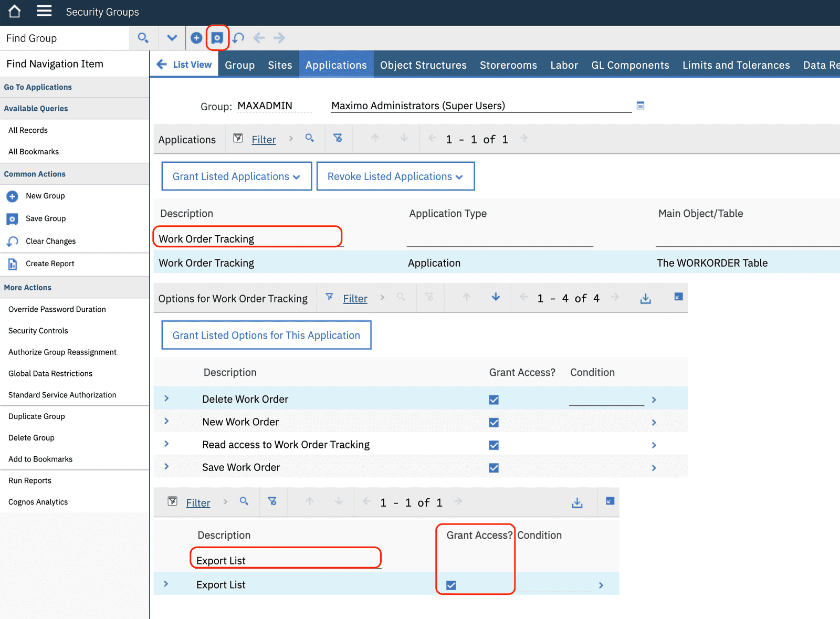Screen dimensions: 840x619
Task: Uncheck Grant Access for Delete Work Order
Action: [493, 400]
